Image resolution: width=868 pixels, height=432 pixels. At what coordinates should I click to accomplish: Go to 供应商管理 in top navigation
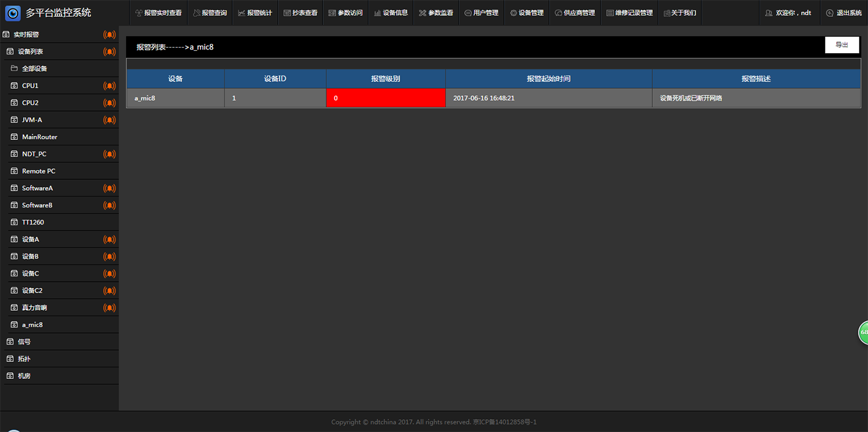point(574,13)
